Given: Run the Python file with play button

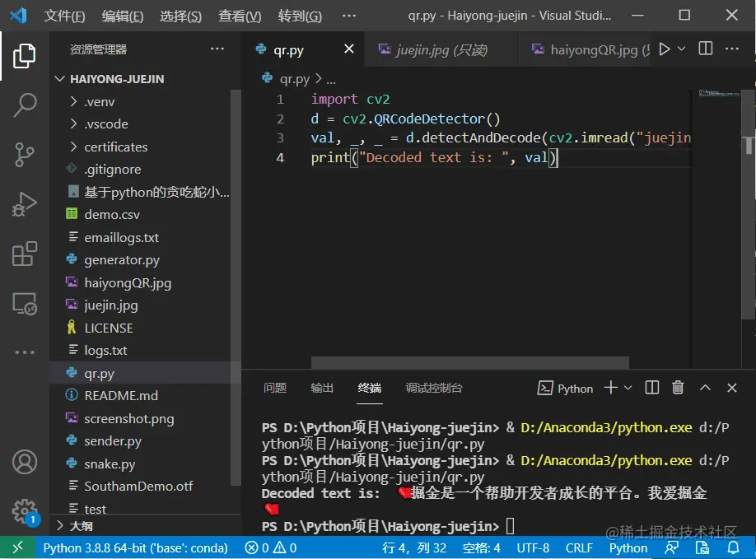Looking at the screenshot, I should pyautogui.click(x=665, y=49).
